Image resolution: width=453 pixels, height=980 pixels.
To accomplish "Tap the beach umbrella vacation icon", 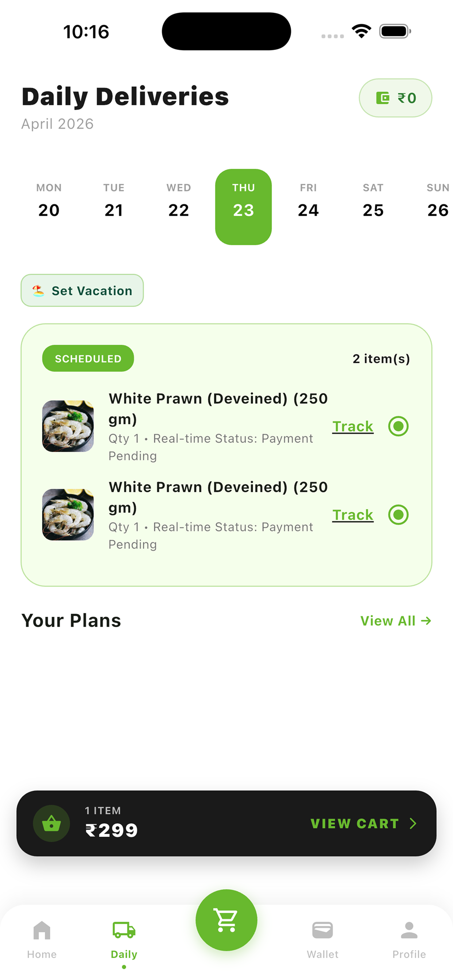I will 38,291.
